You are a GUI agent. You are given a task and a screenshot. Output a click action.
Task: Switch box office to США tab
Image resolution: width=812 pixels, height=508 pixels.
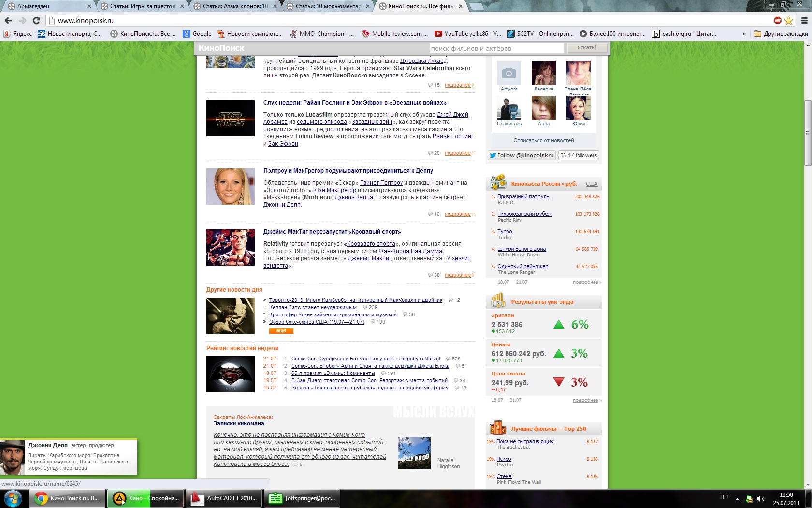tap(592, 184)
